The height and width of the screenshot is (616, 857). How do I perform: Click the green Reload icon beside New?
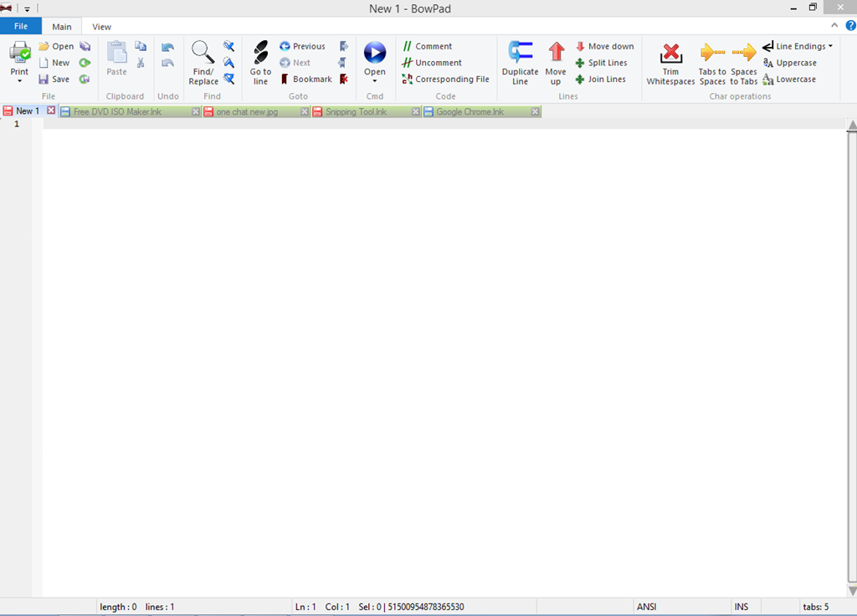click(x=85, y=63)
